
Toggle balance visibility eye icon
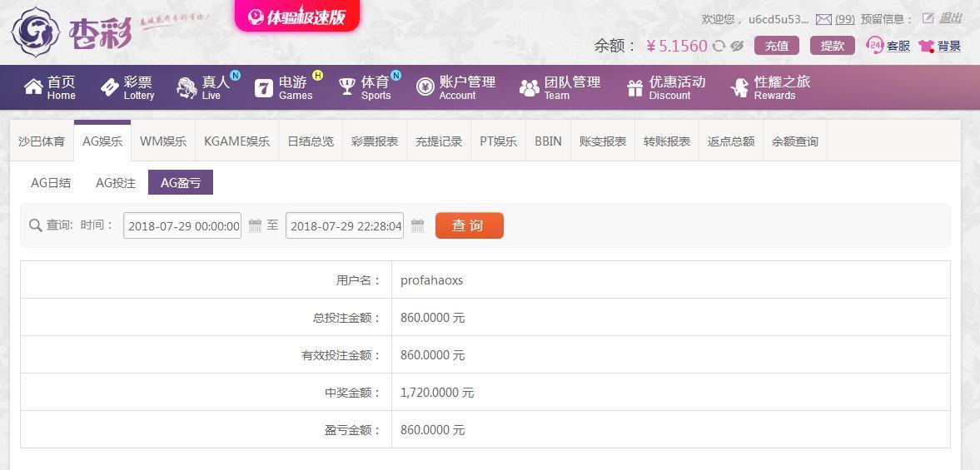tap(737, 46)
